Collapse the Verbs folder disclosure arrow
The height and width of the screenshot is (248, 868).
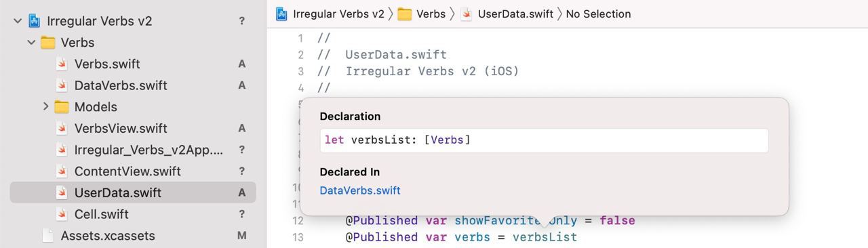point(31,43)
